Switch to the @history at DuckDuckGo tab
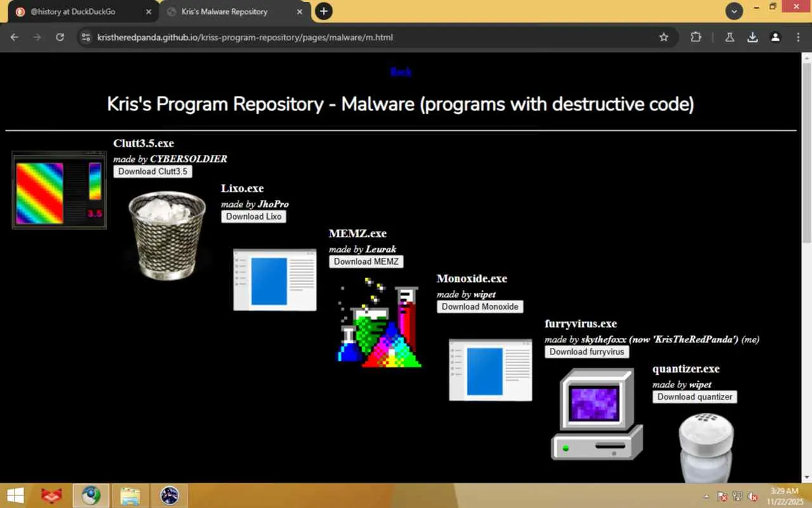Viewport: 812px width, 508px height. point(82,11)
